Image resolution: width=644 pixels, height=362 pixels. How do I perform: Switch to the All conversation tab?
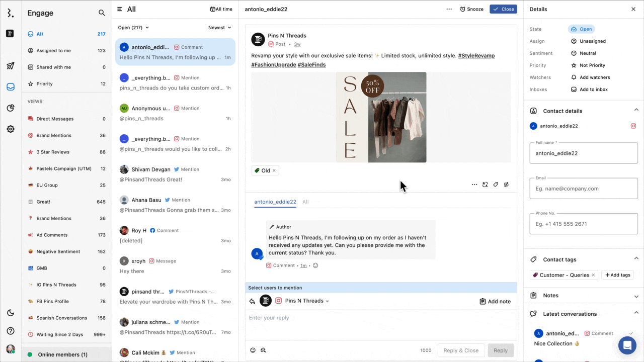(x=305, y=202)
